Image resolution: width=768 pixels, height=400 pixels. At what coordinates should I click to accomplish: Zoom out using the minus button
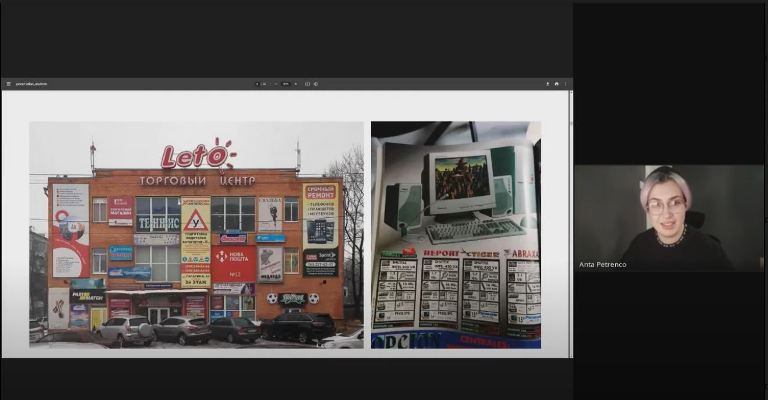[276, 84]
